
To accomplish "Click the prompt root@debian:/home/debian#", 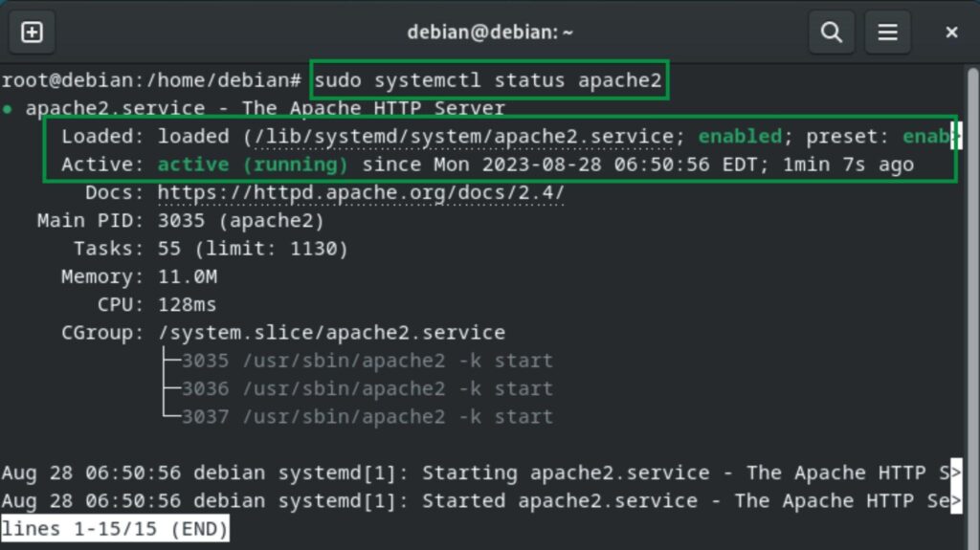I will (151, 80).
